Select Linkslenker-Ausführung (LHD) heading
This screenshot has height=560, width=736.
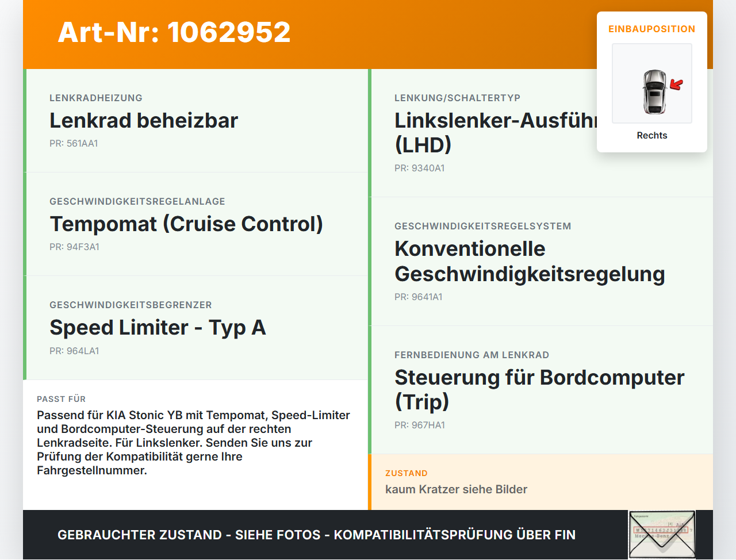tap(496, 132)
